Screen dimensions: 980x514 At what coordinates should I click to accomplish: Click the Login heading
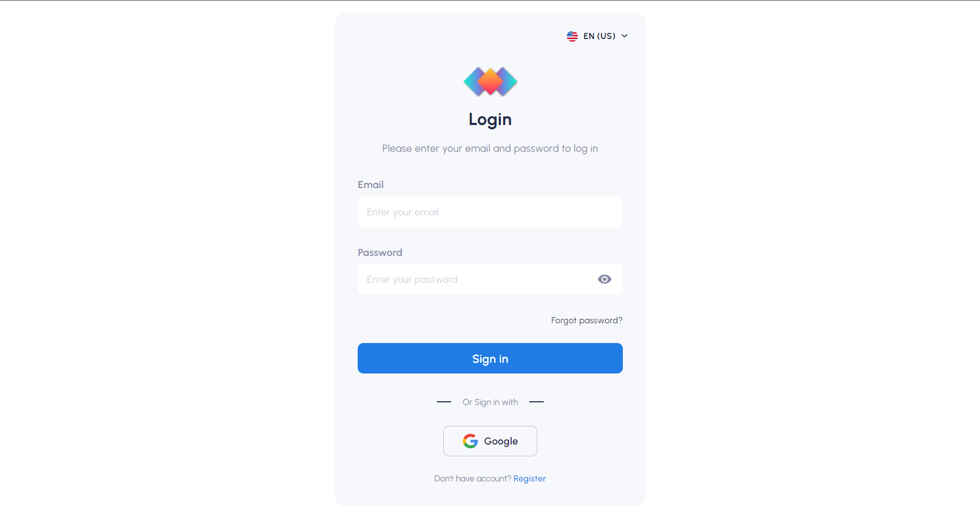(490, 119)
